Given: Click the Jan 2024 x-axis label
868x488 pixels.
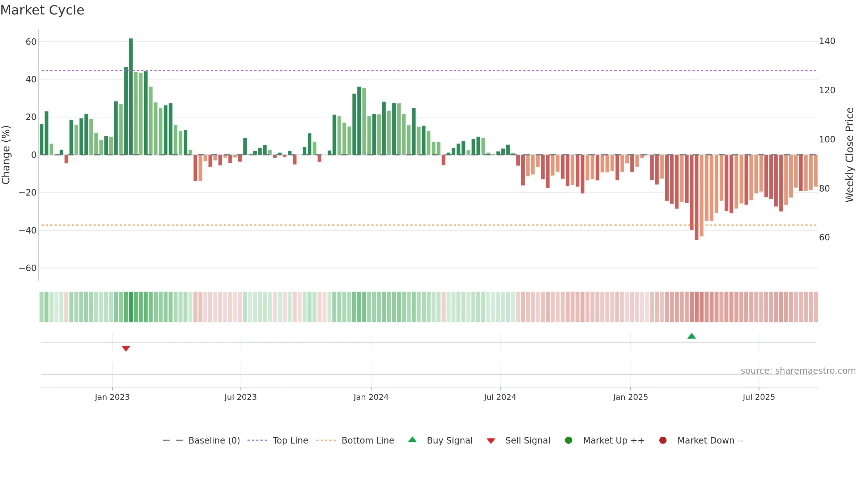Looking at the screenshot, I should click(x=371, y=397).
